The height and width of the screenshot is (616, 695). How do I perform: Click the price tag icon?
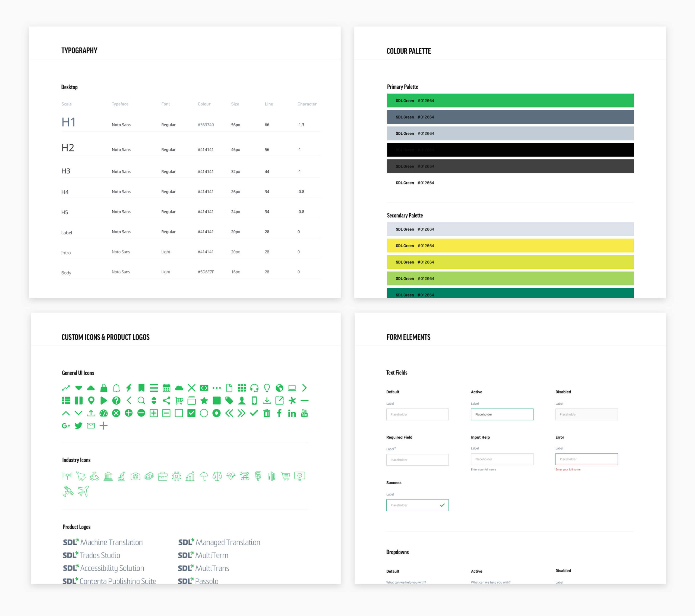pos(229,401)
